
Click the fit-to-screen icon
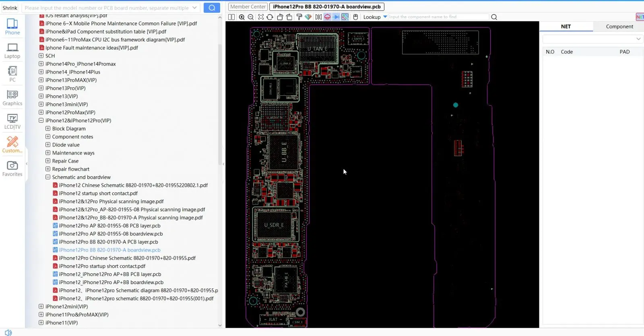click(261, 17)
